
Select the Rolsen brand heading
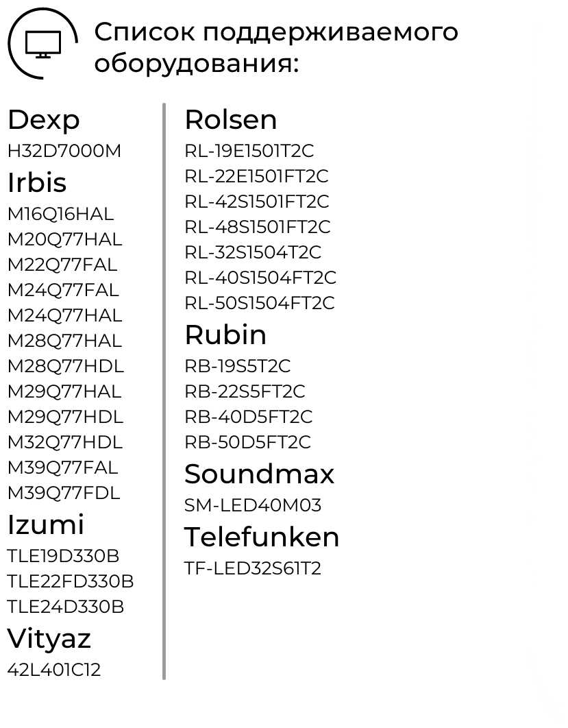click(231, 120)
